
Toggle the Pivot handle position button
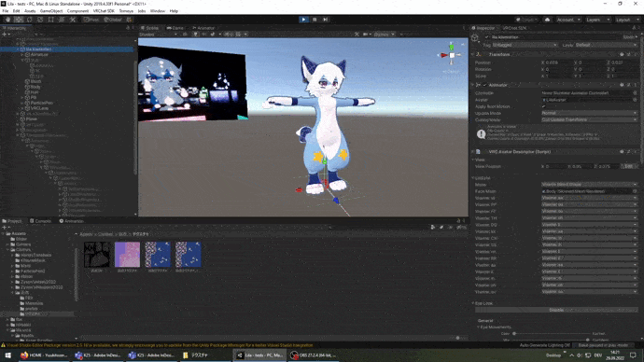click(x=91, y=20)
